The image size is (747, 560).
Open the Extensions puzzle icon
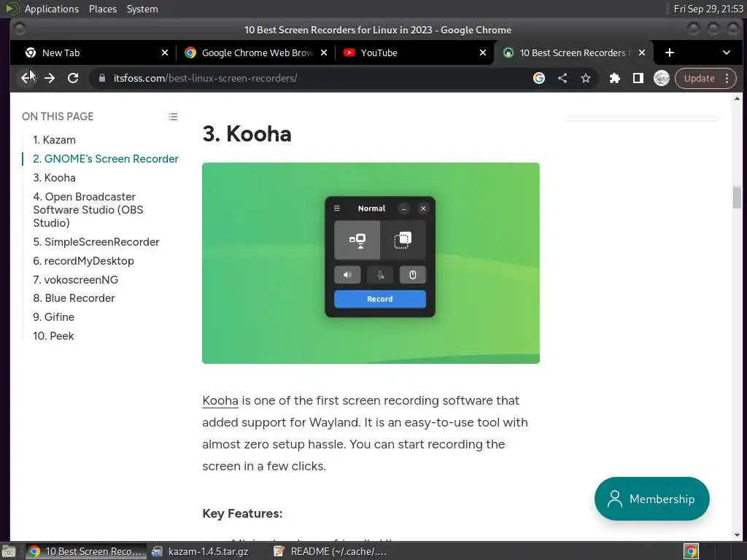pos(614,78)
